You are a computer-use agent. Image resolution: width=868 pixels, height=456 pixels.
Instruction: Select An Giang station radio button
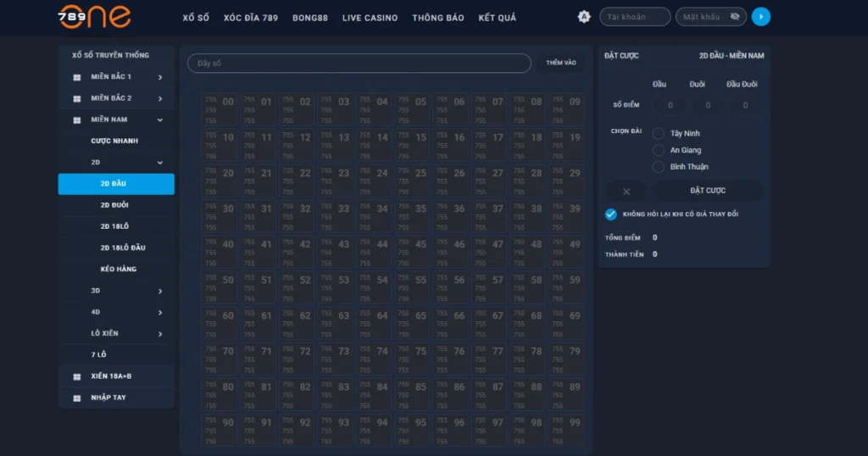click(x=658, y=150)
